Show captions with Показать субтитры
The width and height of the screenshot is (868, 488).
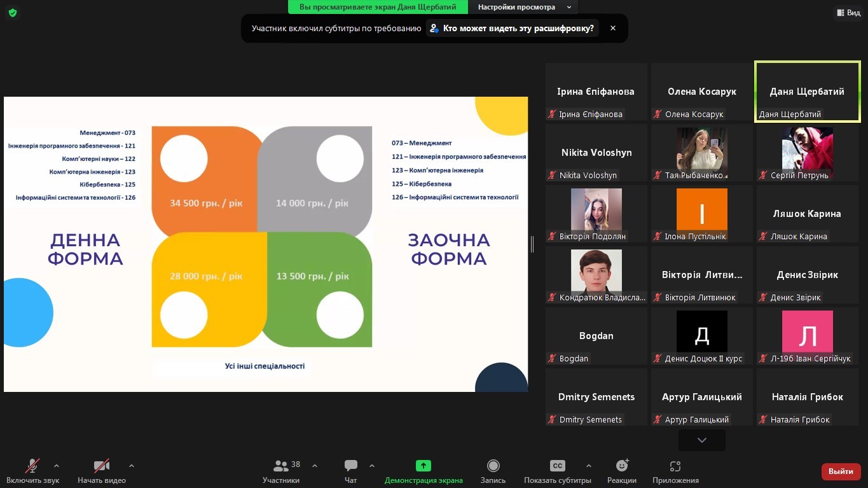(558, 471)
